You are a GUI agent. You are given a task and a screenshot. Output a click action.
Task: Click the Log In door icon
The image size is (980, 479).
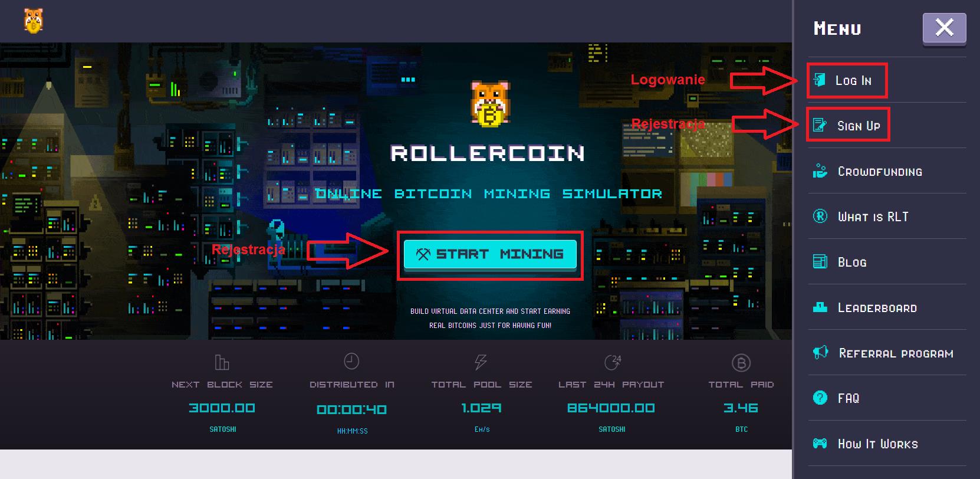(x=820, y=80)
